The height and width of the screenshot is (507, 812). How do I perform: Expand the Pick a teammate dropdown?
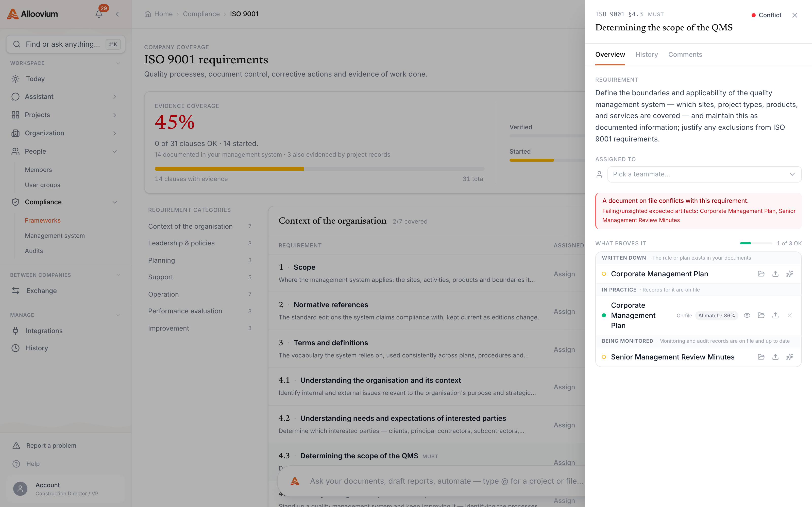coord(704,174)
